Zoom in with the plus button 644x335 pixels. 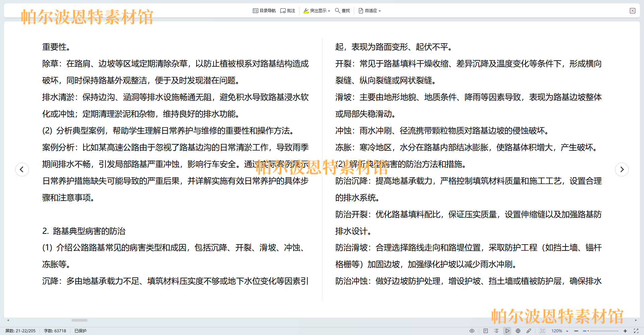(625, 331)
